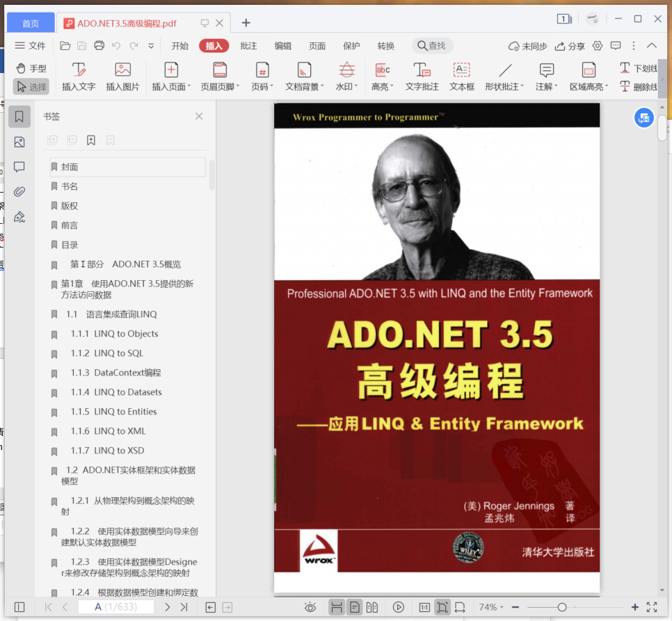672x621 pixels.
Task: Open settings gear icon in ribbon bar
Action: click(x=598, y=46)
